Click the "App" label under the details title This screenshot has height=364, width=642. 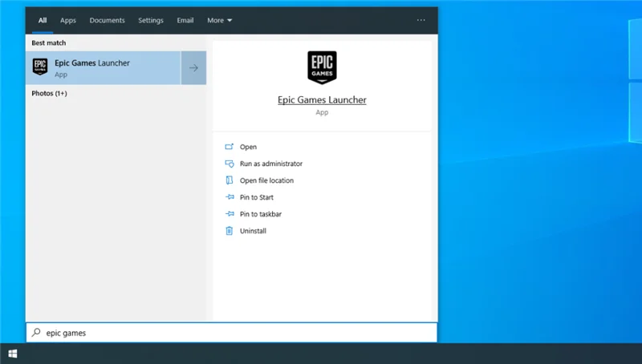point(322,112)
